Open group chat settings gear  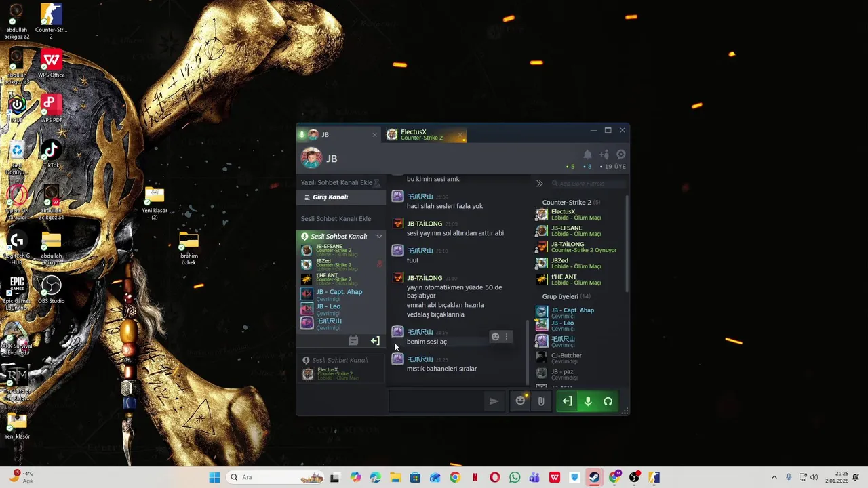(620, 155)
